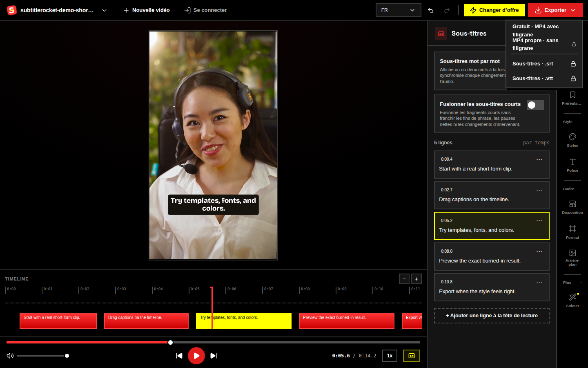
Task: Select 'Start with a real short-form clip' timeline block
Action: 58,321
